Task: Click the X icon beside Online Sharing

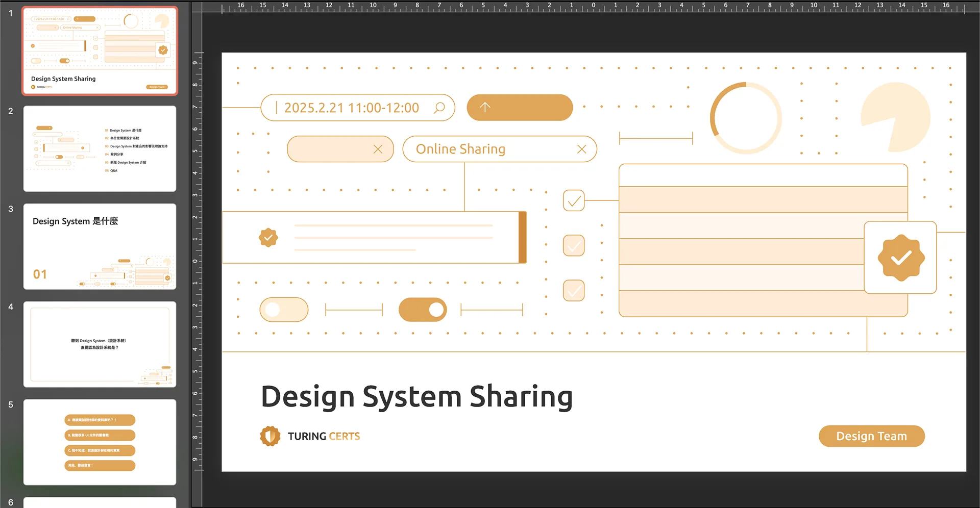Action: pos(581,149)
